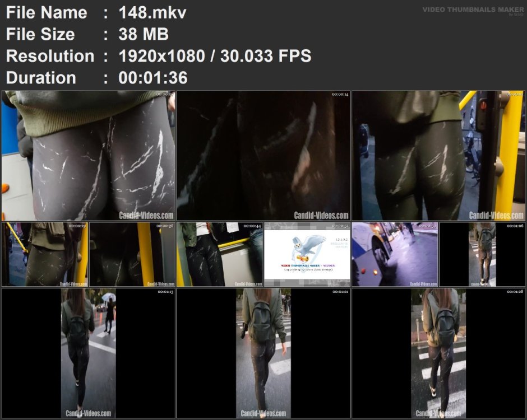Screen dimensions: 527x420
Task: Select the thumbnail timestamped 00:00:59
Action: tap(395, 254)
